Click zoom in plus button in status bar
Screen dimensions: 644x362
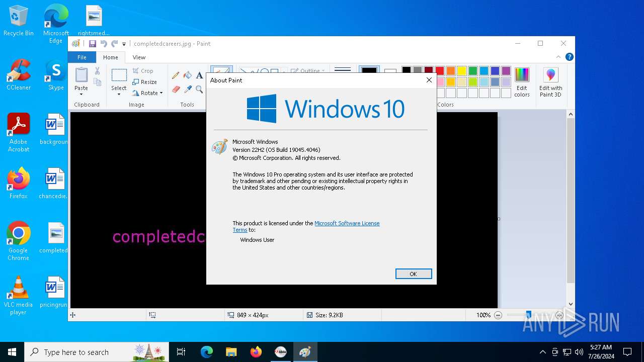coord(559,315)
